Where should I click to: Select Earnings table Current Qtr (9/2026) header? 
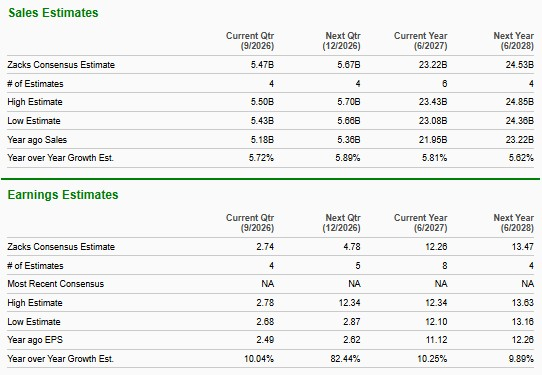[250, 223]
